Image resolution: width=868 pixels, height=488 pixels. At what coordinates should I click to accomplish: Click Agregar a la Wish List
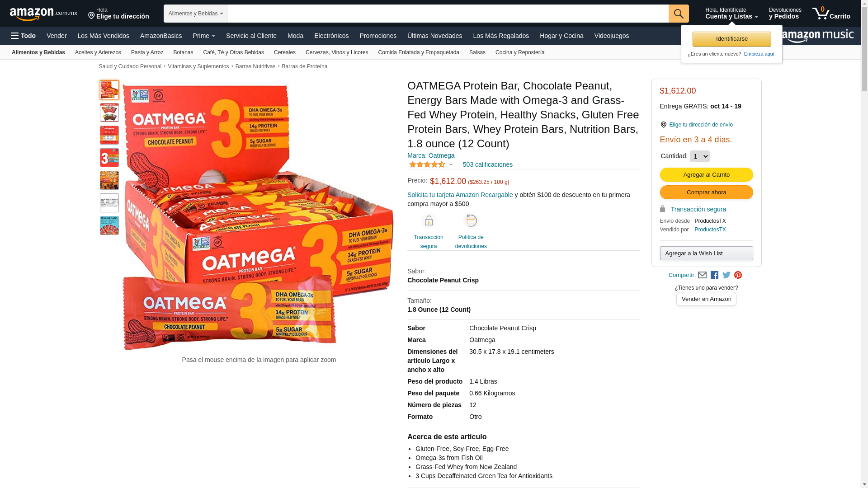point(706,253)
